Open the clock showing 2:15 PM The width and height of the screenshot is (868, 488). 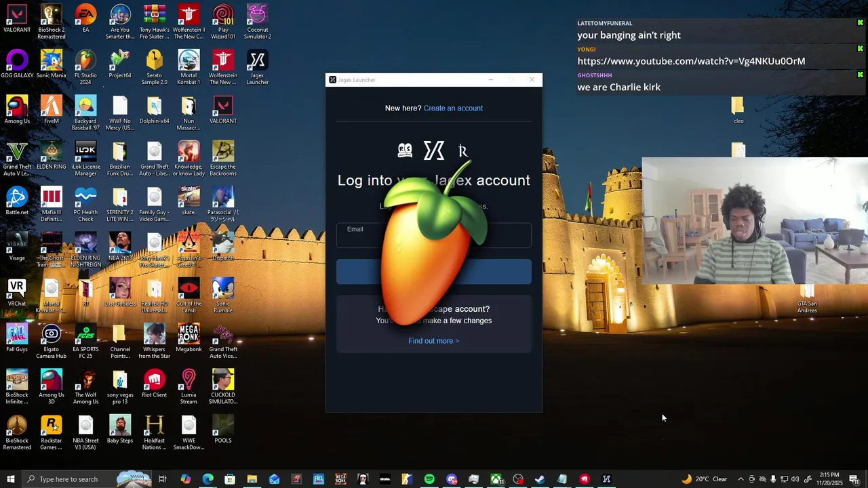pos(829,479)
